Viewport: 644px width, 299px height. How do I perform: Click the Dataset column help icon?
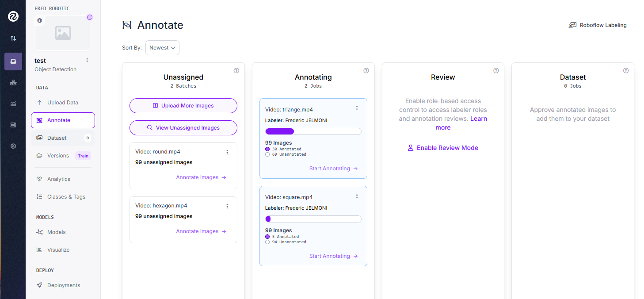(x=625, y=70)
